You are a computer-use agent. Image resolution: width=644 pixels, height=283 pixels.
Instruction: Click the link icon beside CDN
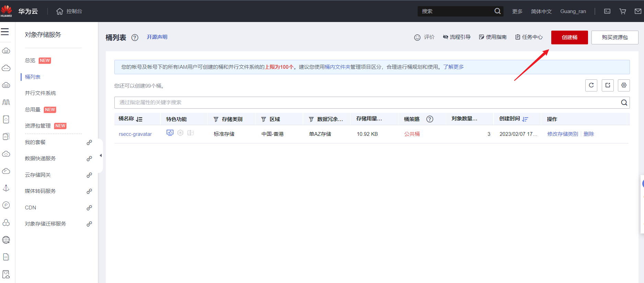pos(89,208)
